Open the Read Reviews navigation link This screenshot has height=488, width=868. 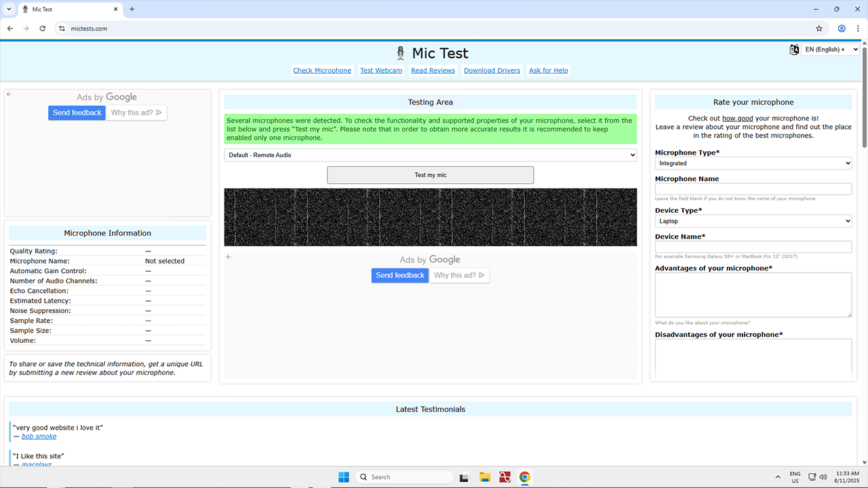point(433,70)
